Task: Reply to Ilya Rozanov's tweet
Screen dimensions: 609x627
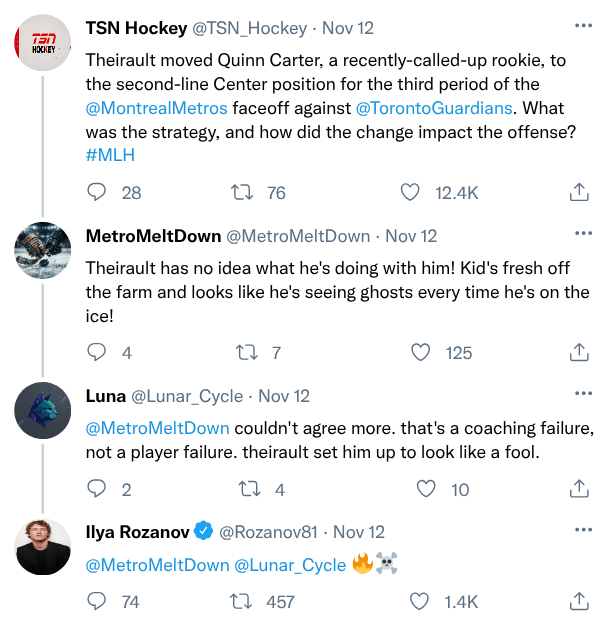Action: tap(97, 601)
